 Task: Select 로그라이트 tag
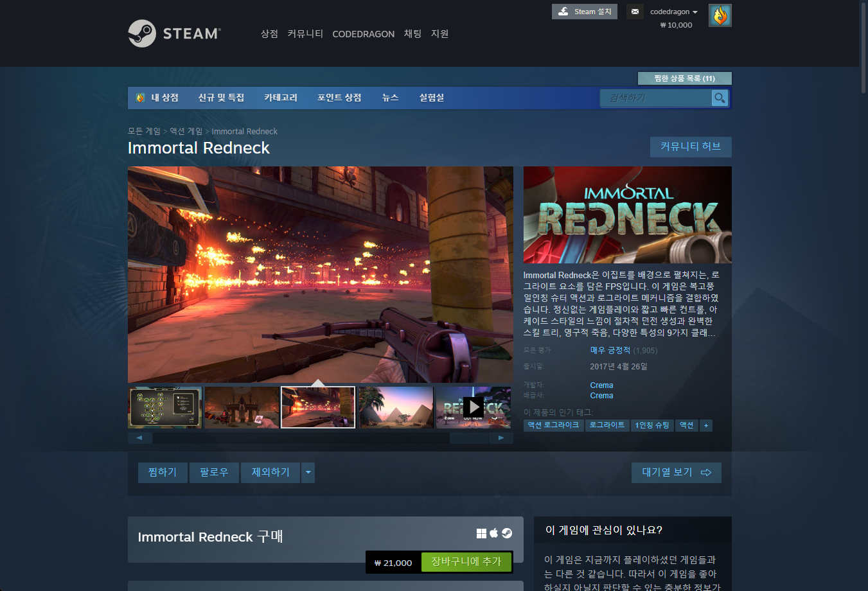coord(607,425)
